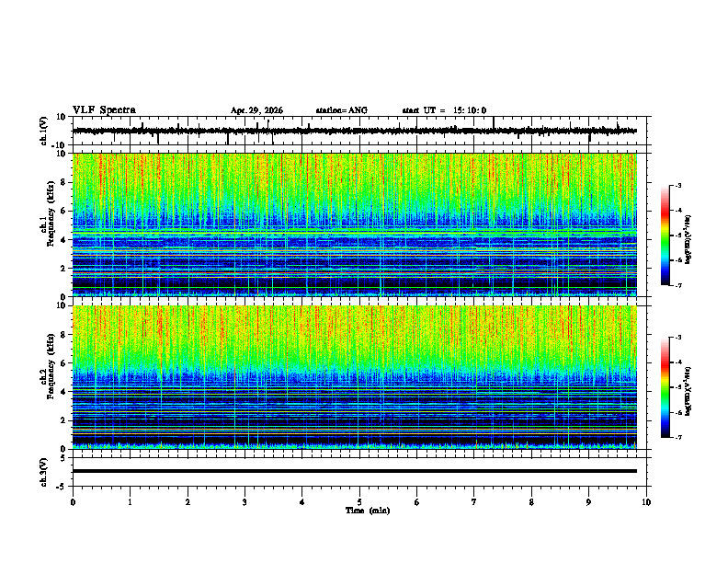Click the Time (min) axis label

point(368,511)
